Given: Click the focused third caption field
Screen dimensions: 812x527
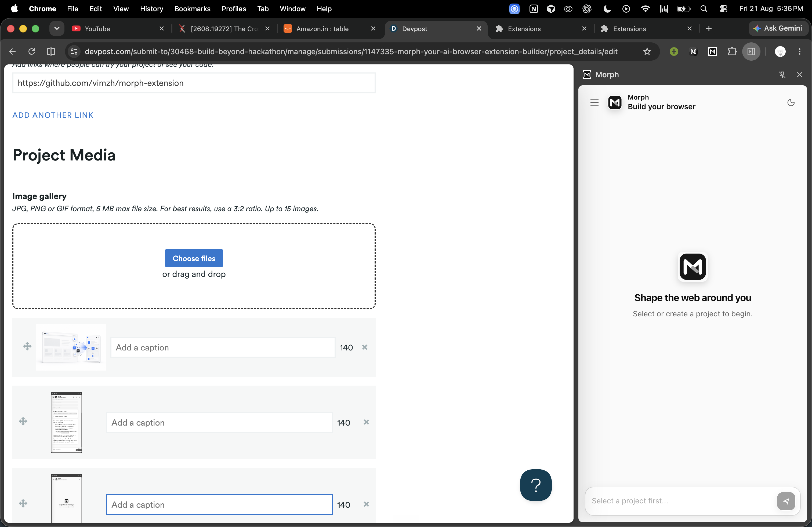Looking at the screenshot, I should (219, 504).
